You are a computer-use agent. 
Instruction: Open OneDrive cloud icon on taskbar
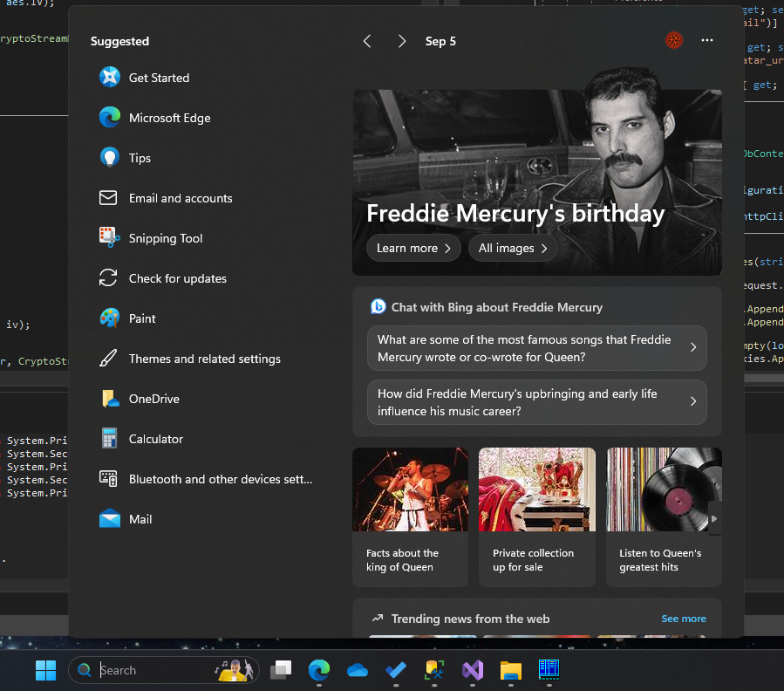coord(358,670)
